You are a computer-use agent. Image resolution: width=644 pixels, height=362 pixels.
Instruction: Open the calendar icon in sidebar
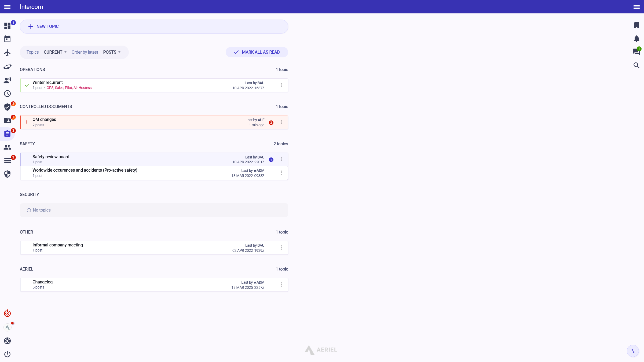pos(7,39)
